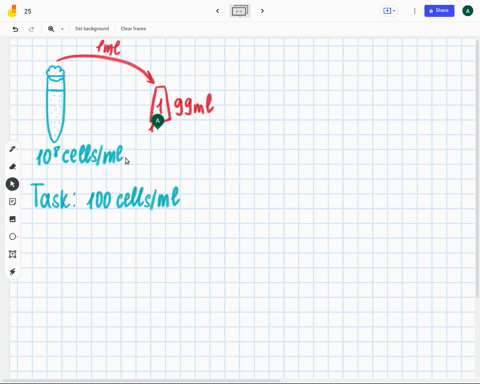480x384 pixels.
Task: Open the present/cast dropdown
Action: click(x=389, y=11)
